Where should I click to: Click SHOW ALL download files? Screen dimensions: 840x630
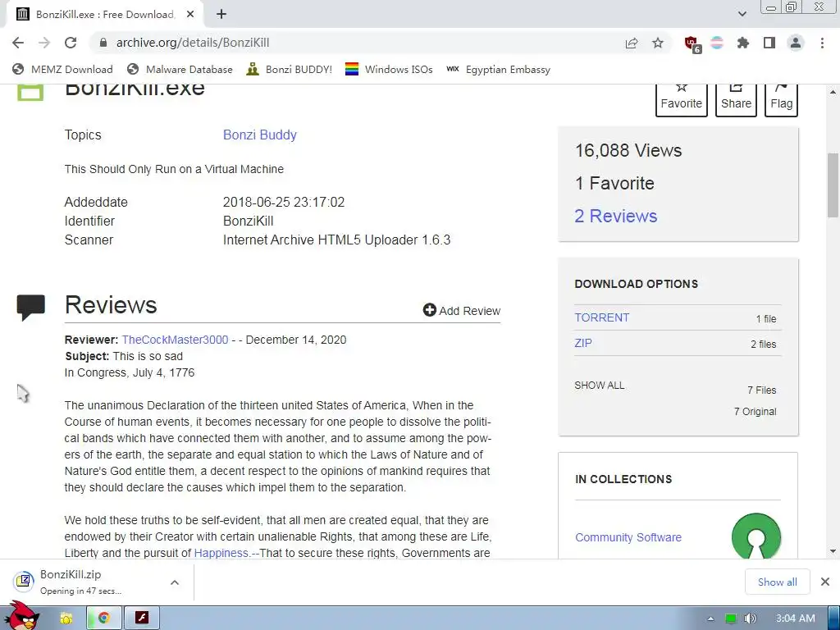click(599, 386)
